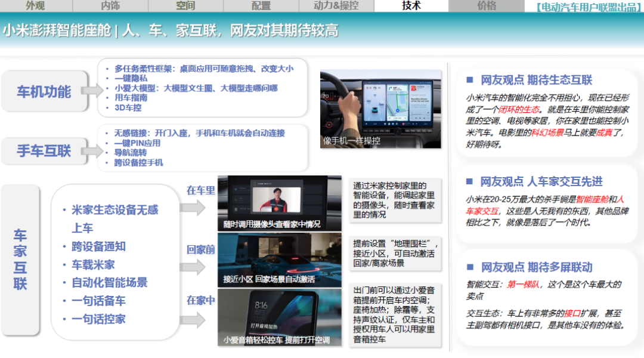Select the vertical 车家互联 box
Viewport: 644px width, 358px height.
pos(20,260)
